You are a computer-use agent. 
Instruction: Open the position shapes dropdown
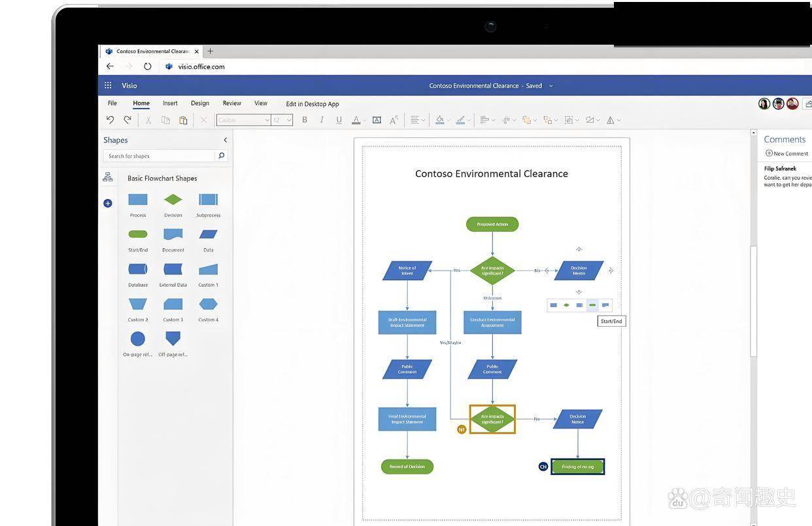tap(508, 120)
